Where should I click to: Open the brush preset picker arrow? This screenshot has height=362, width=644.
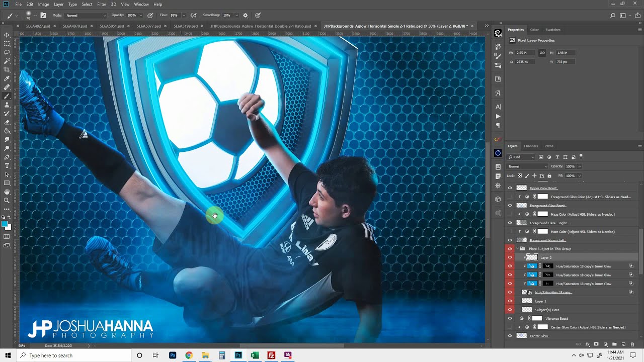[35, 16]
